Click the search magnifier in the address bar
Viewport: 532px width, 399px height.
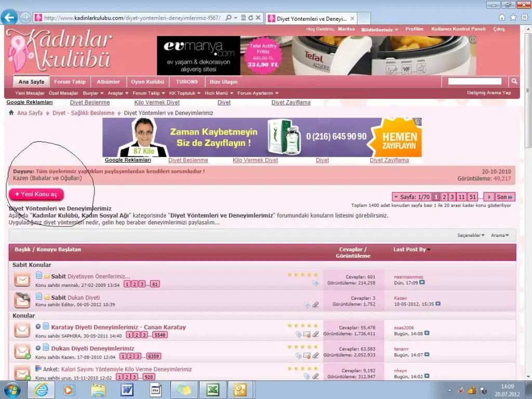point(229,18)
